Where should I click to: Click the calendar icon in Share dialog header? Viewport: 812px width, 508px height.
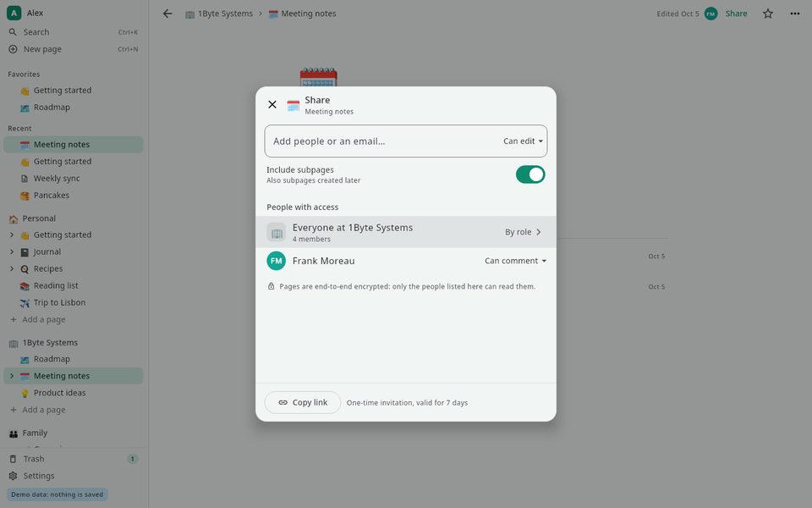(294, 105)
